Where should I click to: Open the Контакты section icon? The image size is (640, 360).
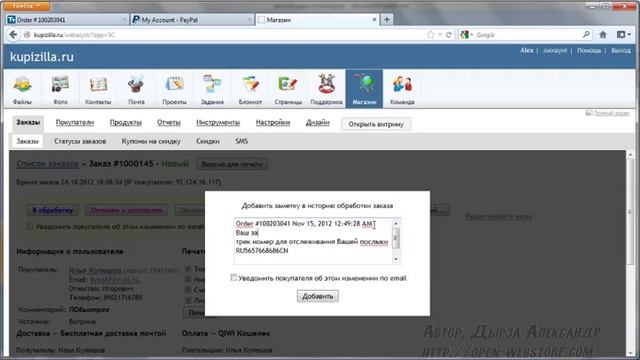point(98,89)
